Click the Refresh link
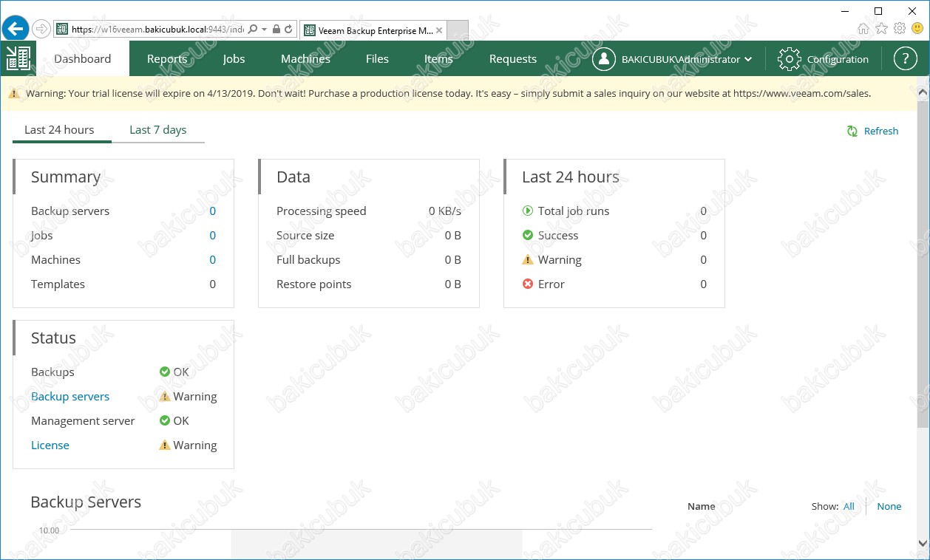 click(881, 131)
